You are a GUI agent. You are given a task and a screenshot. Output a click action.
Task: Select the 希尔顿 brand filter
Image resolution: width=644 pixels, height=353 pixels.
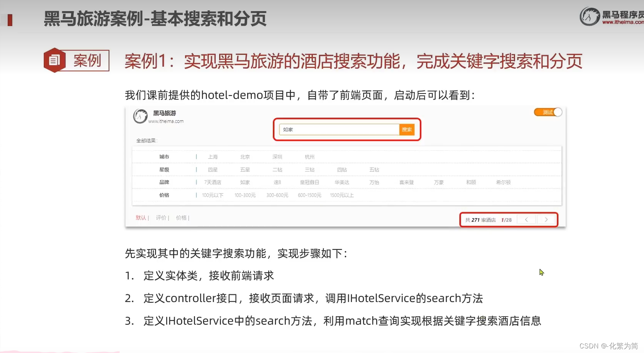coord(503,182)
